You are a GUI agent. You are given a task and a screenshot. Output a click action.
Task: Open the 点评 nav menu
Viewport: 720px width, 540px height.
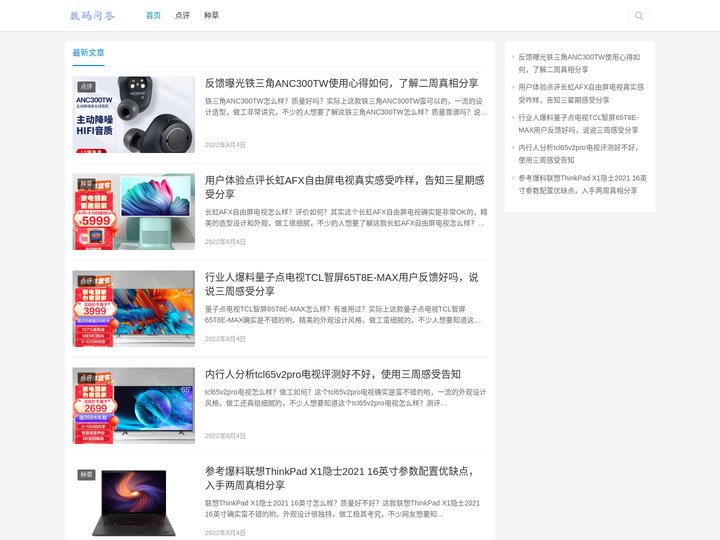pos(182,16)
